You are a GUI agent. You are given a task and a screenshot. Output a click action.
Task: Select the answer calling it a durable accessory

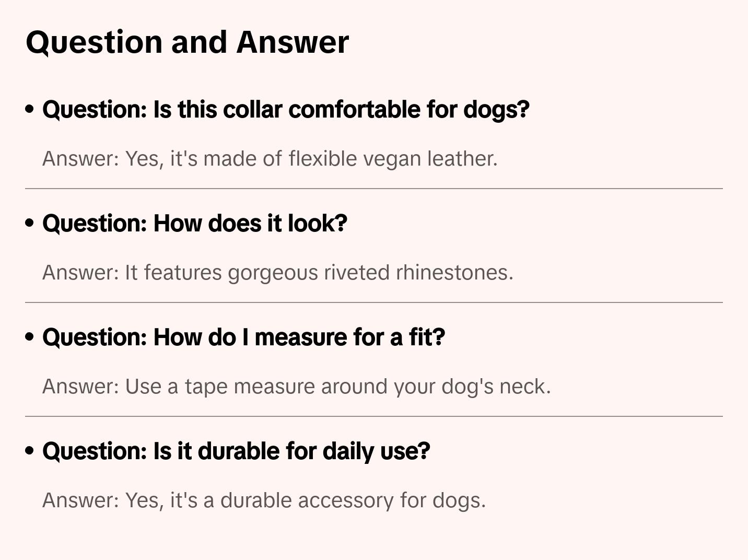(264, 500)
